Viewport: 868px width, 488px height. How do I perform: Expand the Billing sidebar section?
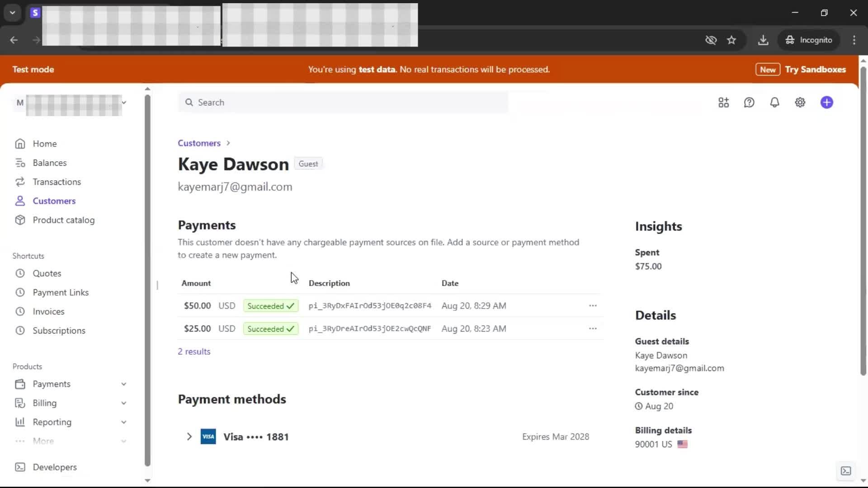click(123, 403)
